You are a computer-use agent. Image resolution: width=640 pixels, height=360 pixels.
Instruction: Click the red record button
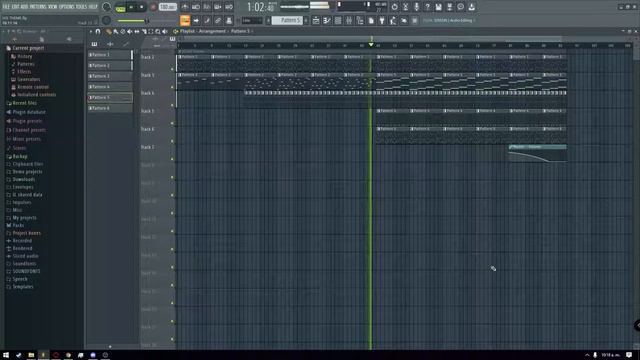click(153, 7)
